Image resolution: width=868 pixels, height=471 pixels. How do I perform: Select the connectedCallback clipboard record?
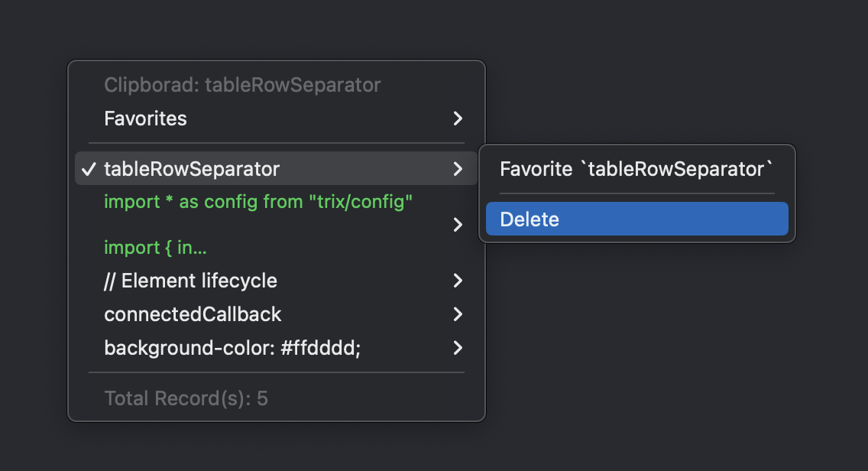coord(193,314)
